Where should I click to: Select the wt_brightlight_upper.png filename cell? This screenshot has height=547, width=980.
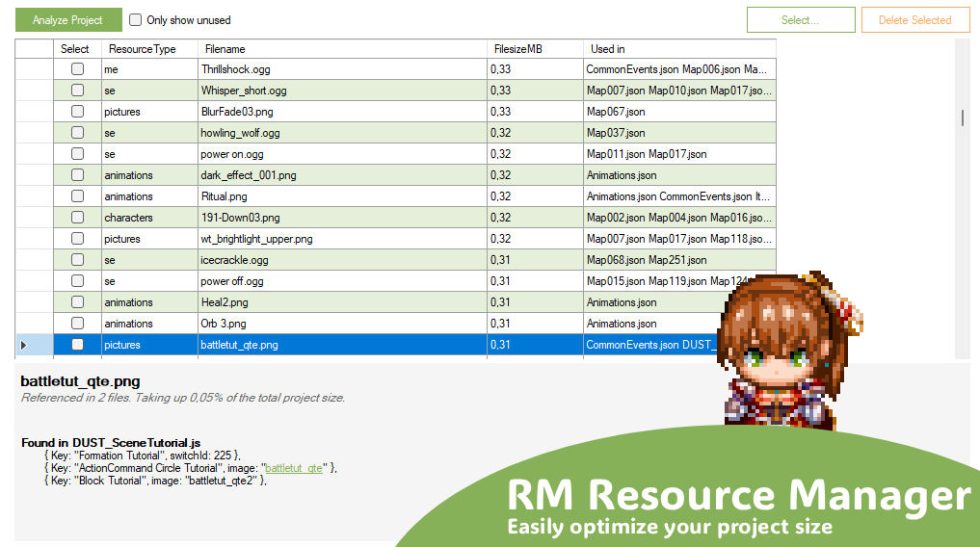[342, 239]
